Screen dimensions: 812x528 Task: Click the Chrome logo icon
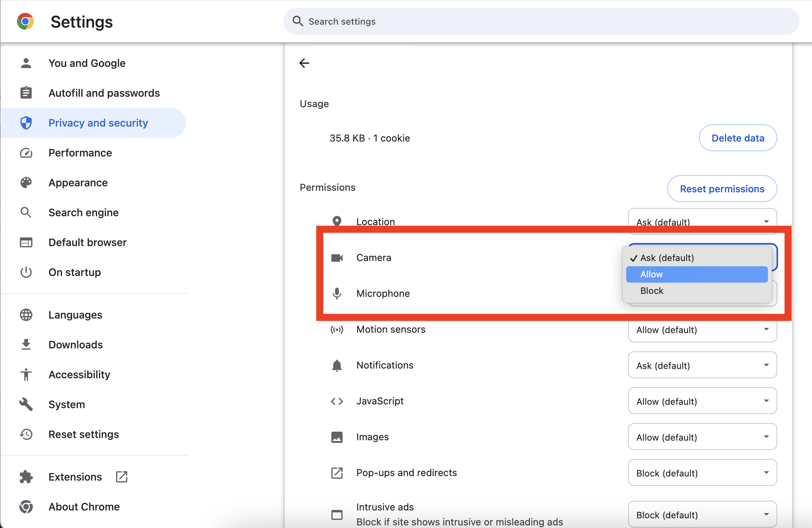coord(25,22)
